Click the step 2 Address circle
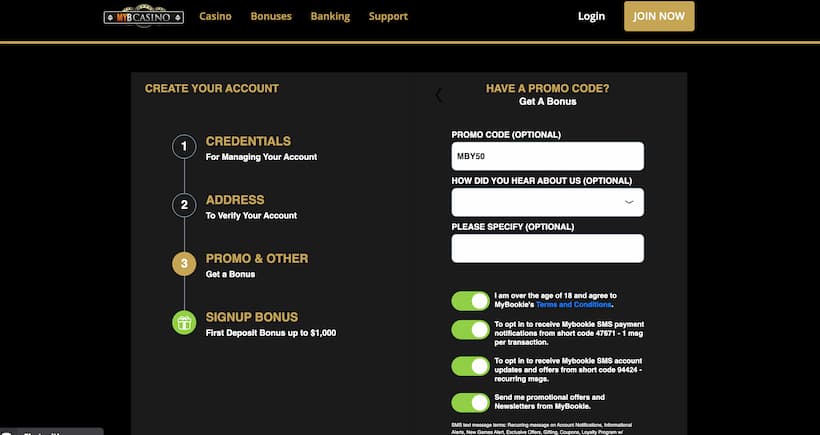This screenshot has width=820, height=435. [184, 205]
